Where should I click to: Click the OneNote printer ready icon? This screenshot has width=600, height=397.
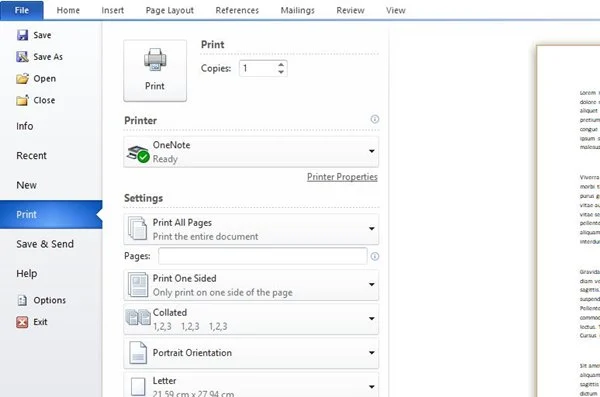138,154
